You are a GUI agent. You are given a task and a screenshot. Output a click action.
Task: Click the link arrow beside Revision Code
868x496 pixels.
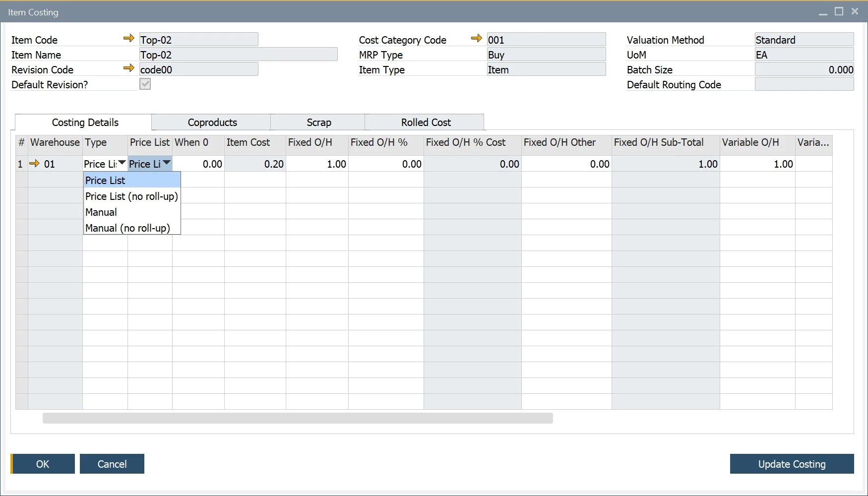tap(128, 68)
